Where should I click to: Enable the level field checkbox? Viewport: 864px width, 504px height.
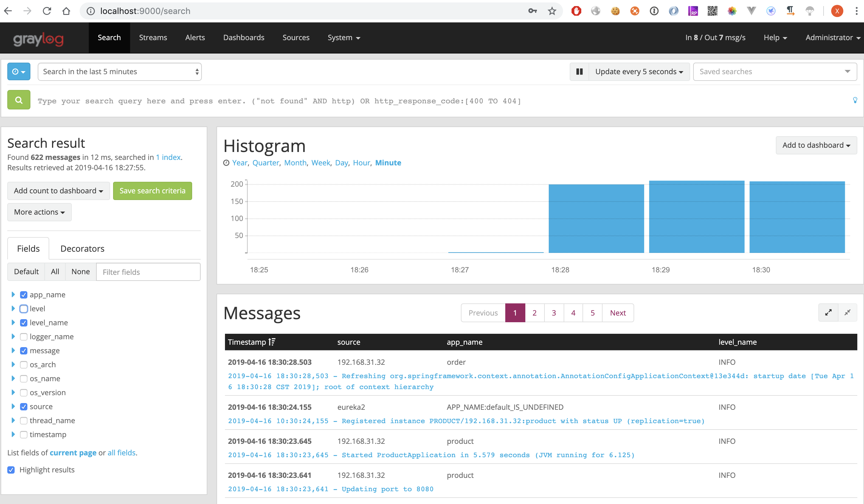(24, 309)
